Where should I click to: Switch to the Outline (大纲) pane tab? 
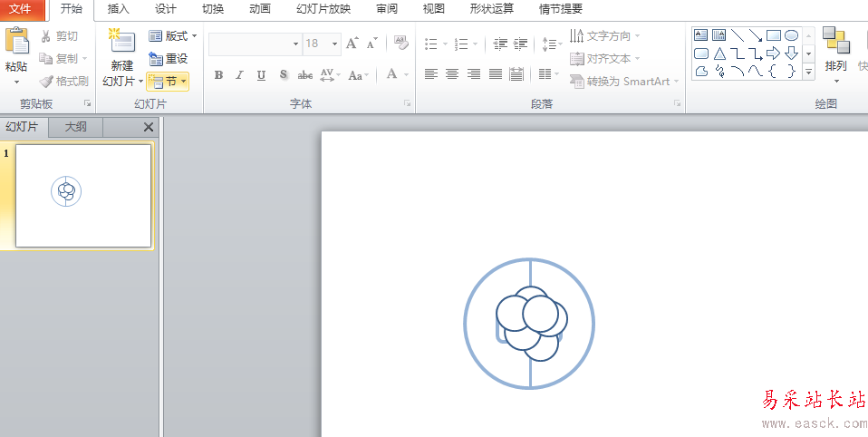pos(76,127)
